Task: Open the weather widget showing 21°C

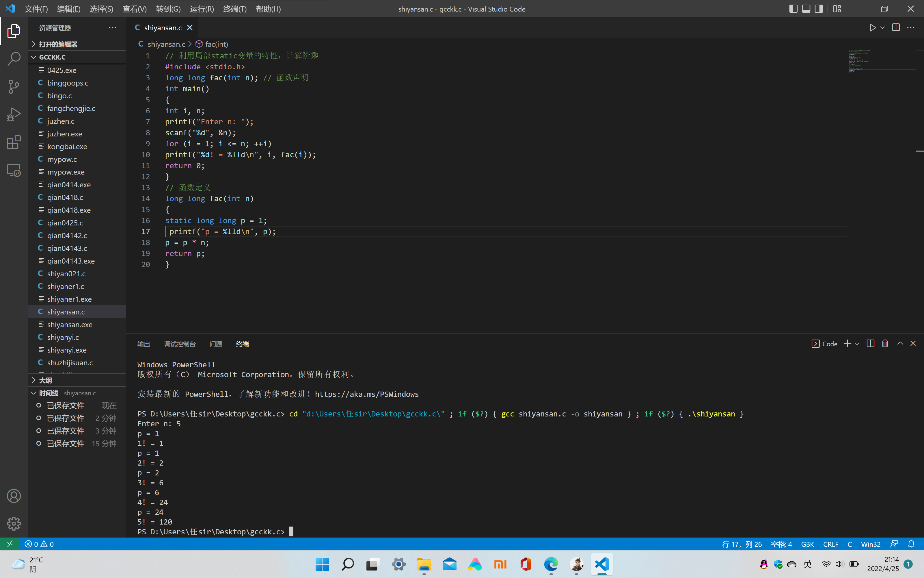Action: pyautogui.click(x=27, y=564)
